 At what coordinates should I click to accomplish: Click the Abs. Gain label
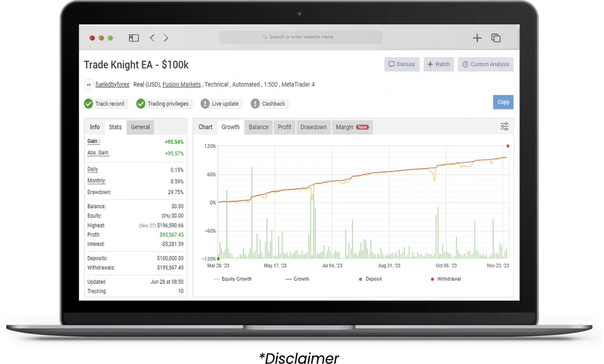click(x=98, y=153)
